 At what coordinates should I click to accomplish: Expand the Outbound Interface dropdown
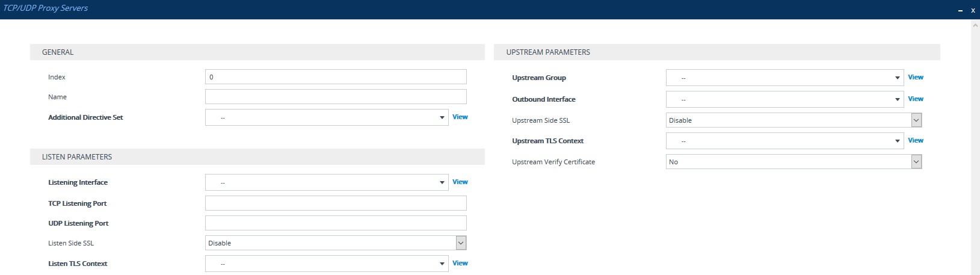(784, 99)
